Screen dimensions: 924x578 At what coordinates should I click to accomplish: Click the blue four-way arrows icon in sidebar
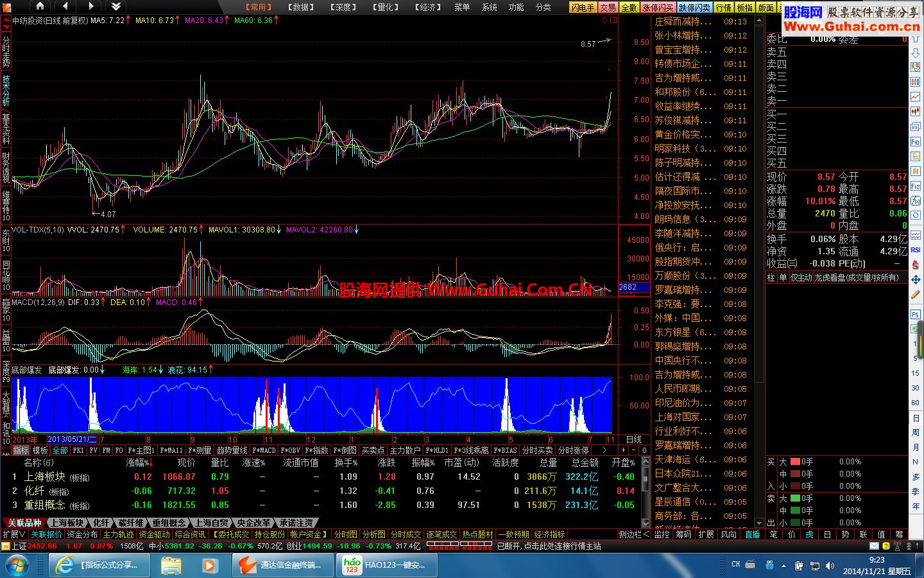click(x=916, y=280)
